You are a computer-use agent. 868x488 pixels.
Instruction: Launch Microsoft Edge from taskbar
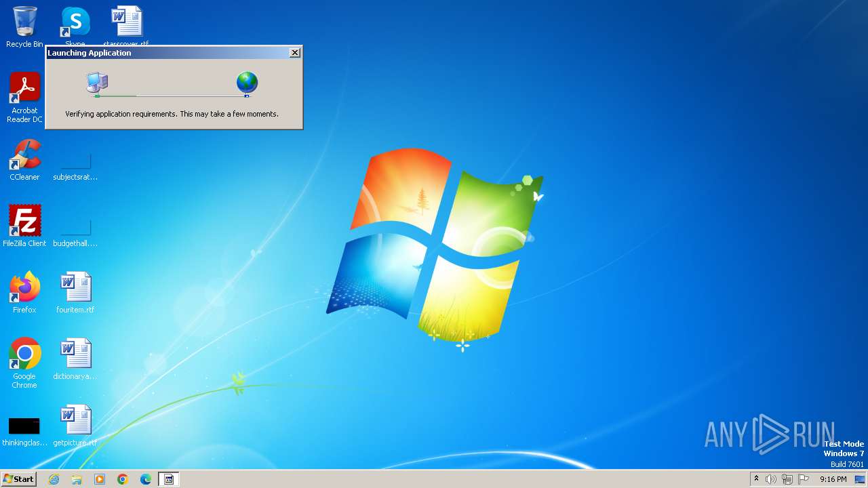tap(146, 479)
